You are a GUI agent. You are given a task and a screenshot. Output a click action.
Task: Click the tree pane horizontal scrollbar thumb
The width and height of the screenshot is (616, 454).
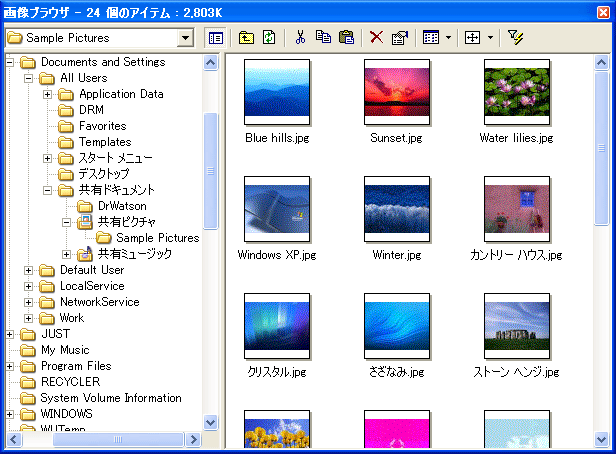point(118,439)
